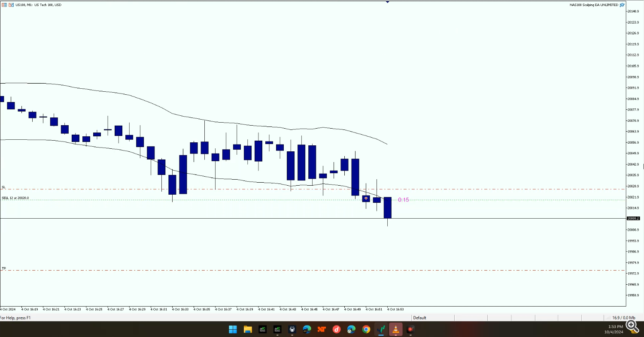Click price scale value 19972.9
Screen dimensions: 644x337
633,274
